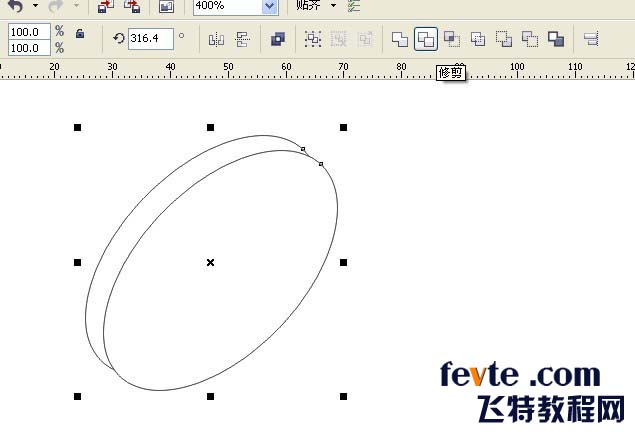The height and width of the screenshot is (432, 635).
Task: Click the greyed Redo arrow icon
Action: tap(56, 6)
